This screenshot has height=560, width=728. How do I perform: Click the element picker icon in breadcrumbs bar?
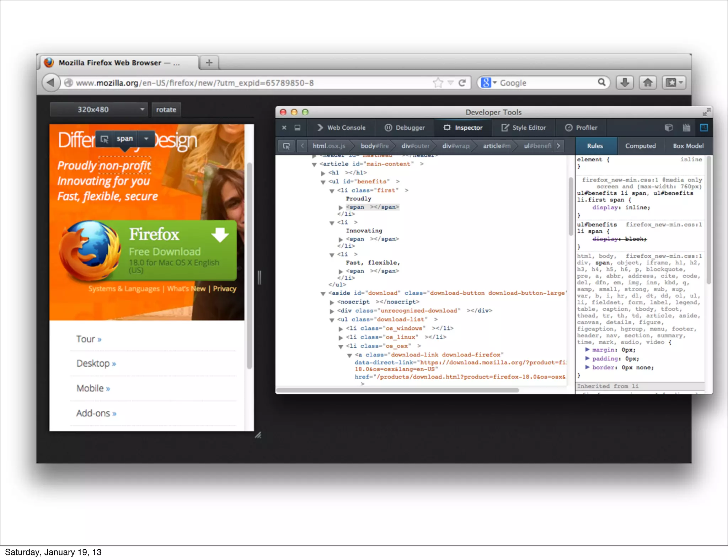[286, 146]
